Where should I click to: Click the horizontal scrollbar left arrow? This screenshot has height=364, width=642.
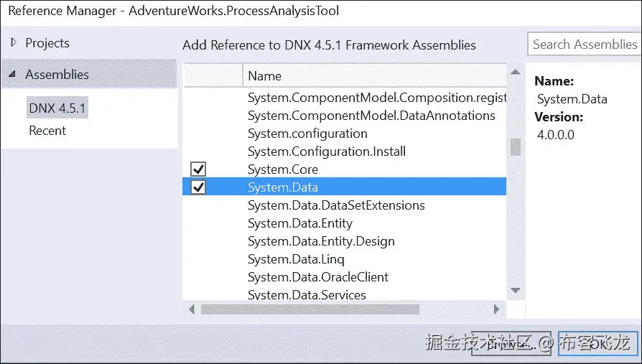(x=192, y=309)
